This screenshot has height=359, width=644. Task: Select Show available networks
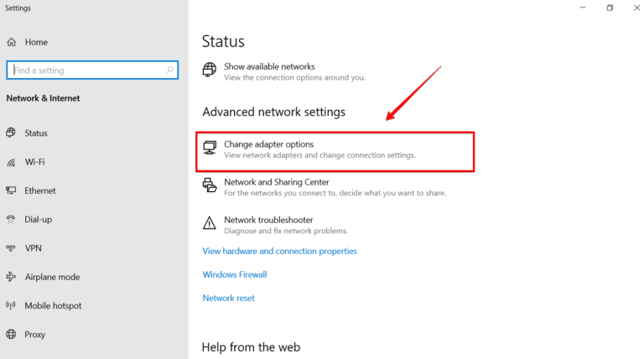tap(269, 66)
